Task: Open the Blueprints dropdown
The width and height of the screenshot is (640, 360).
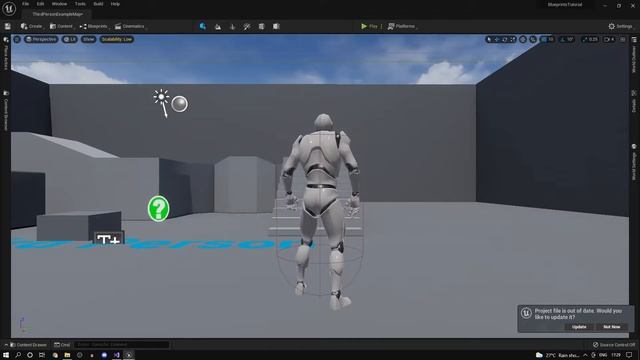Action: [94, 27]
